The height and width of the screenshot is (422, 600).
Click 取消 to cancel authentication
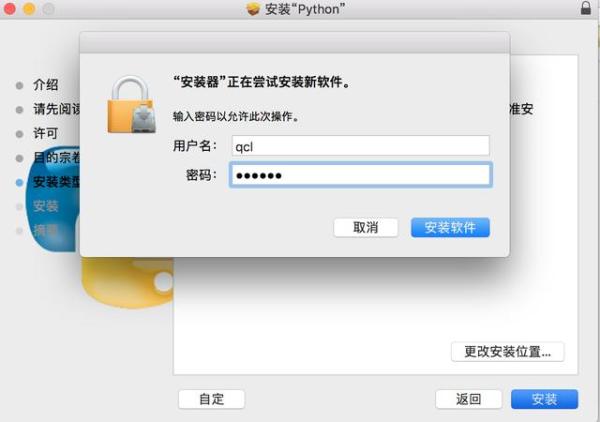[366, 228]
